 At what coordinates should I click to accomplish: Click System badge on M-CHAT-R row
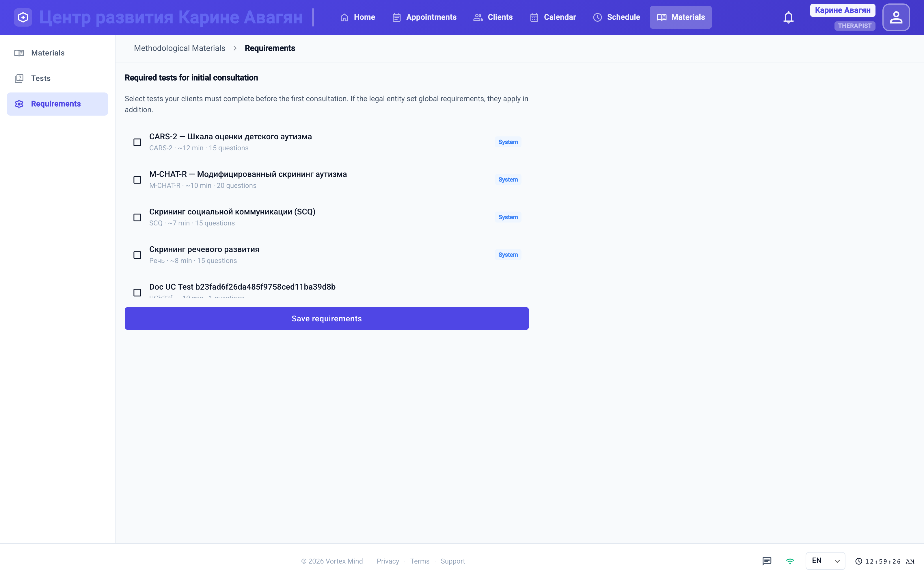(x=508, y=179)
